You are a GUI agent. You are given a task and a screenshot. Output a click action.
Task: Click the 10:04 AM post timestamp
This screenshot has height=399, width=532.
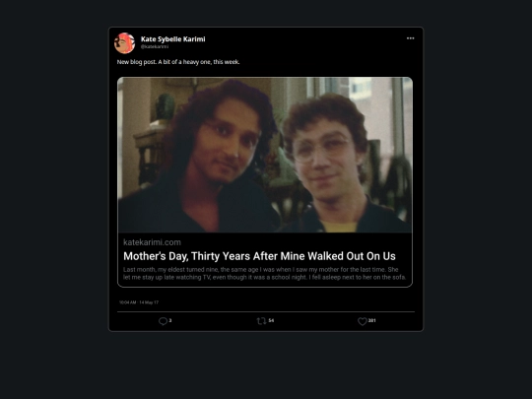139,302
